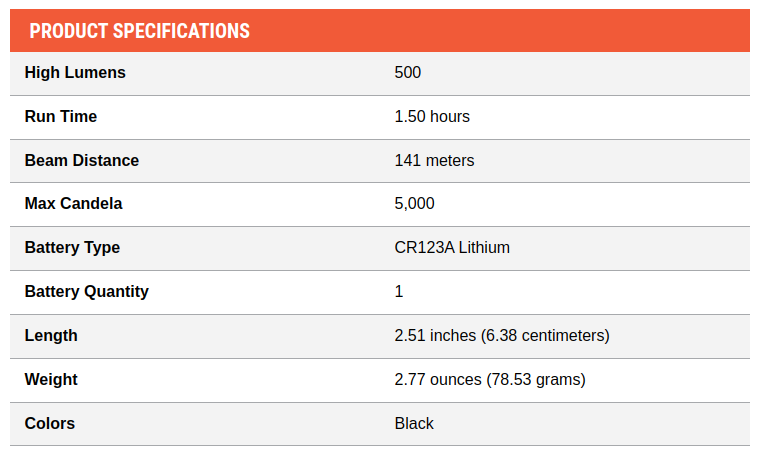This screenshot has height=452, width=757.
Task: Click the 1.50 hours value
Action: pos(432,117)
